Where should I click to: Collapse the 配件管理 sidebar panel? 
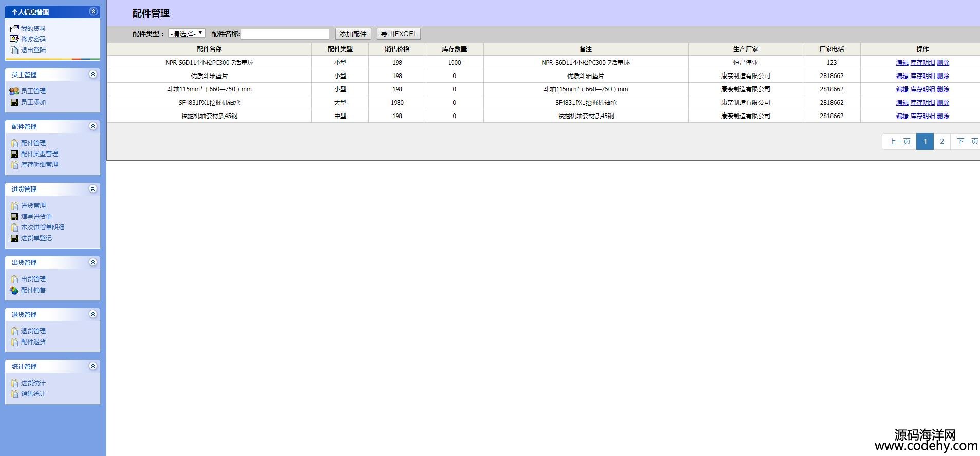tap(93, 126)
